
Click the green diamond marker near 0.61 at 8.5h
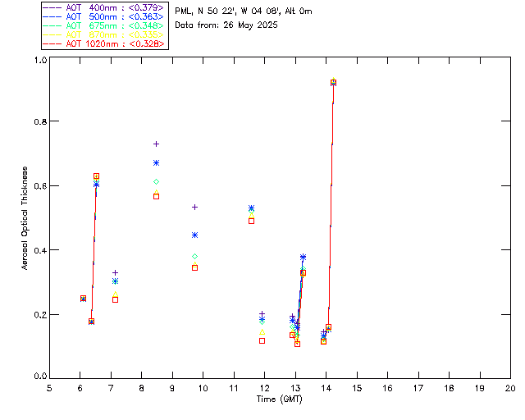click(156, 181)
